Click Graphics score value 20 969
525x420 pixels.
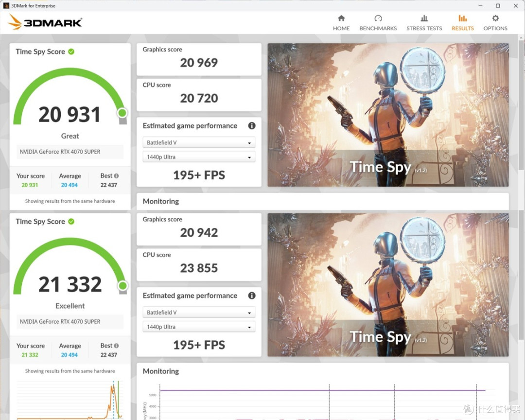tap(199, 63)
